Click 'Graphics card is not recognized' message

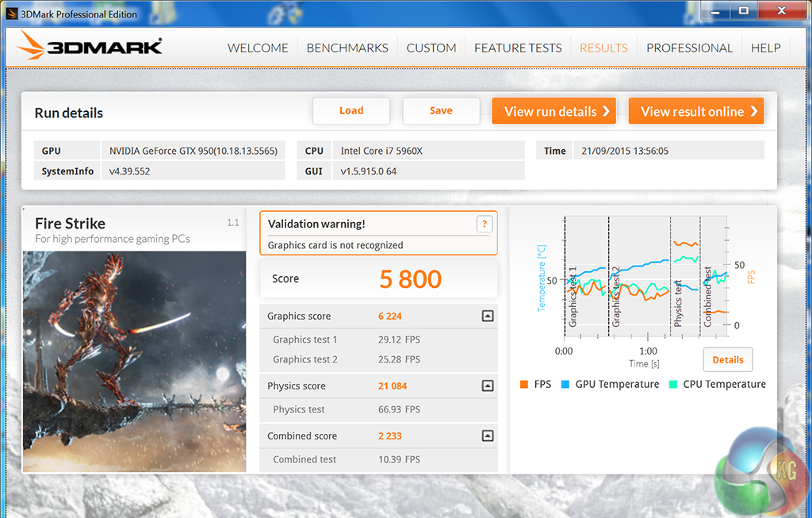tap(335, 245)
